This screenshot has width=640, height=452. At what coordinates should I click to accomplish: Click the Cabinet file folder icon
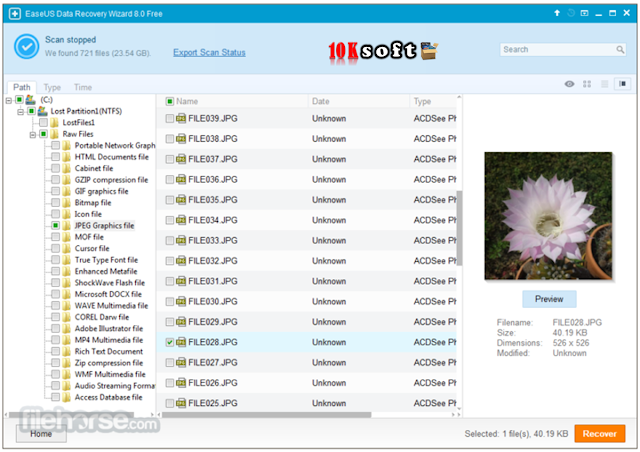(x=66, y=168)
